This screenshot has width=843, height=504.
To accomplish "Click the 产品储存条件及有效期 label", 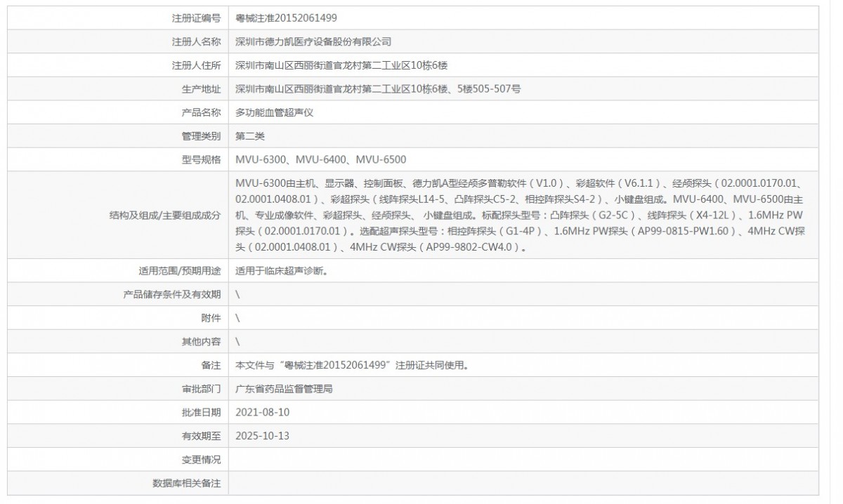I will coord(172,294).
